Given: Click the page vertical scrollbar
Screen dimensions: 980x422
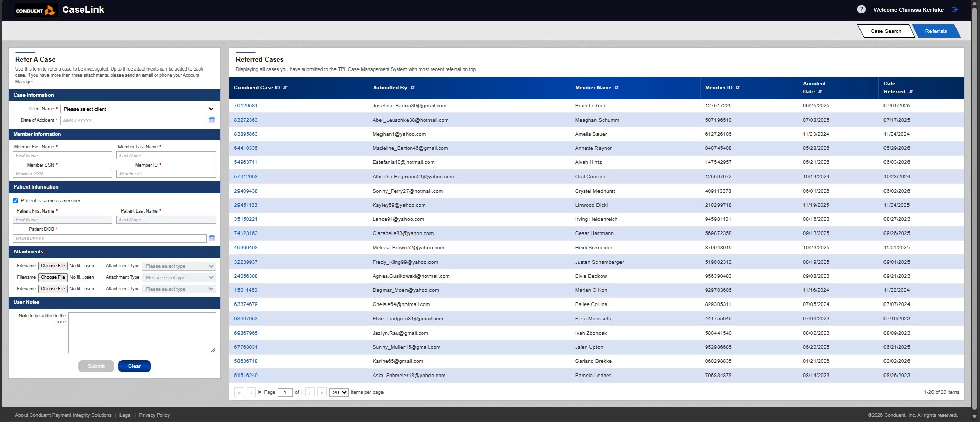Looking at the screenshot, I should tap(975, 209).
